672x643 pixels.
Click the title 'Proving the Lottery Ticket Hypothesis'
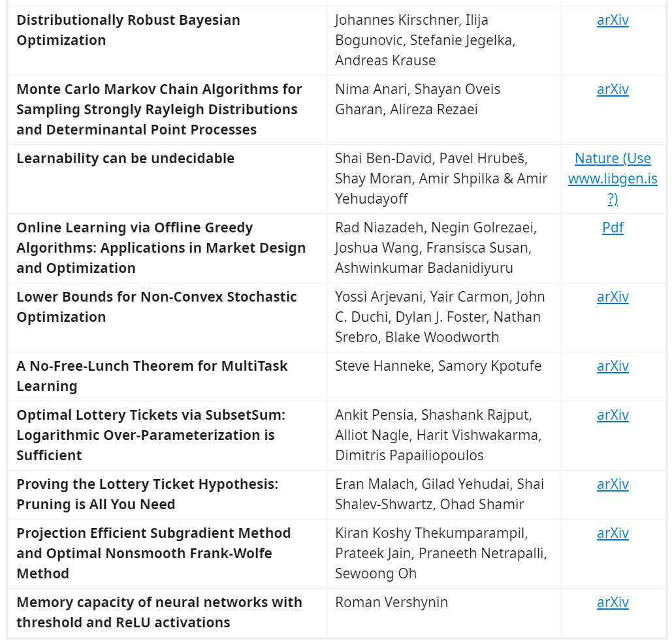[x=147, y=494]
